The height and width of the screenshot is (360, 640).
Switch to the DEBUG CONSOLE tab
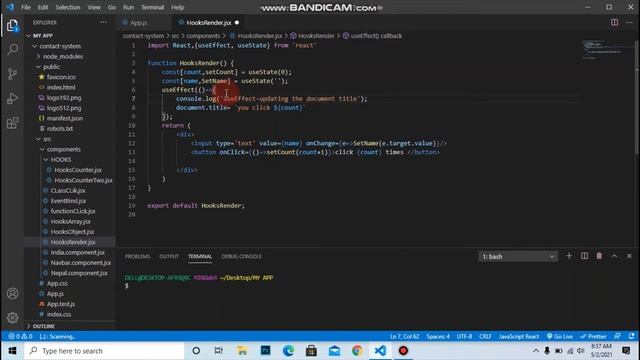pyautogui.click(x=241, y=256)
